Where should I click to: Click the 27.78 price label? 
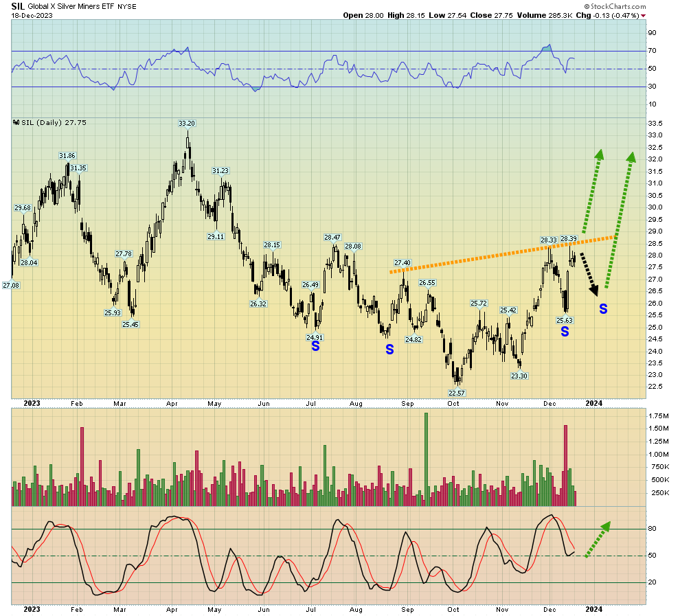[124, 253]
